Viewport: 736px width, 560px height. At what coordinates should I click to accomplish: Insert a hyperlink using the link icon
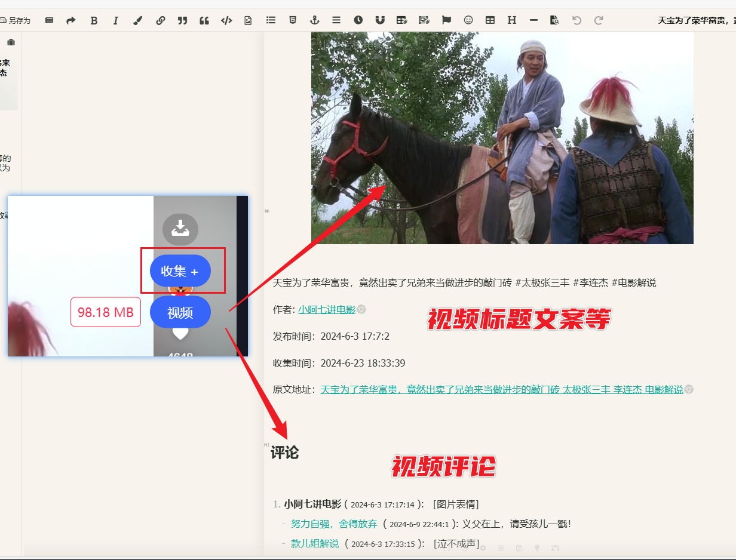pos(160,20)
